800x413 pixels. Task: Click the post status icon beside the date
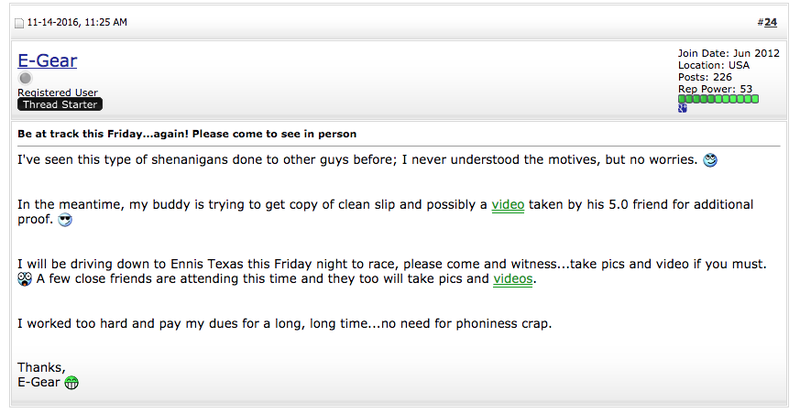click(x=19, y=23)
